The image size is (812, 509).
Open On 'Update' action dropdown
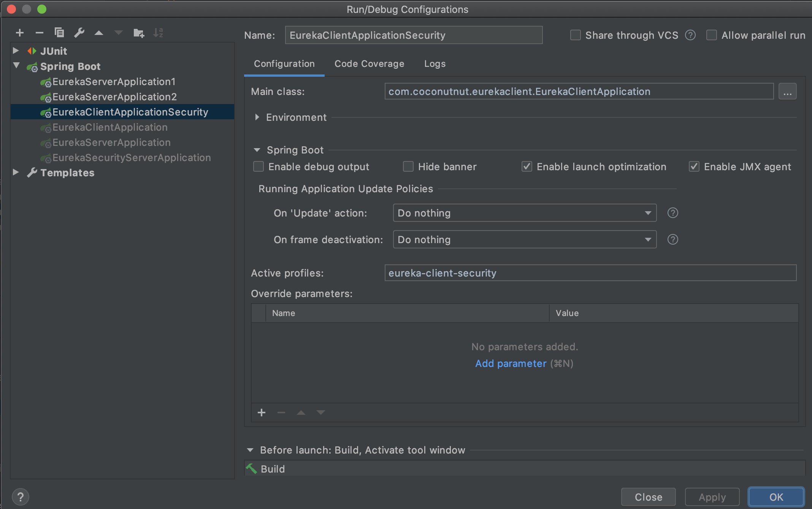coord(525,213)
